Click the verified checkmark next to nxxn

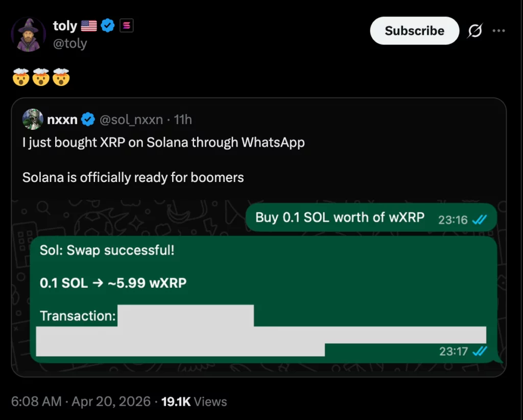[88, 119]
